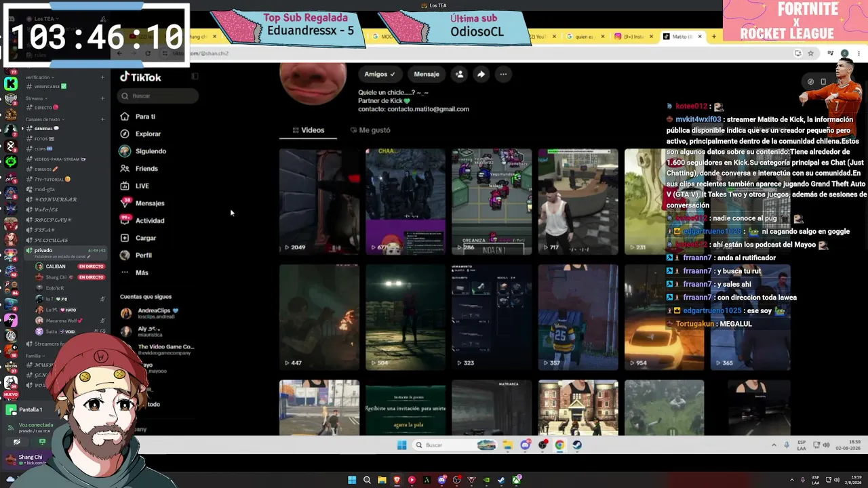Open the Windows Start menu on inner taskbar

click(401, 445)
